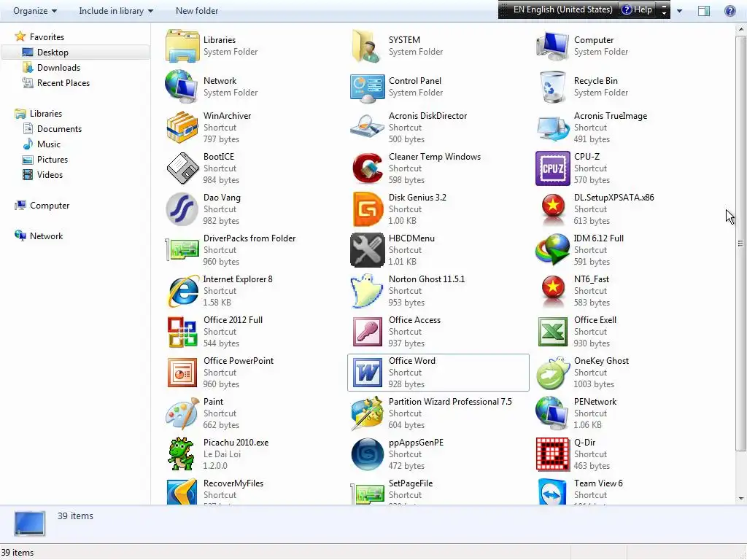
Task: Click the Recycle Bin icon
Action: point(553,87)
